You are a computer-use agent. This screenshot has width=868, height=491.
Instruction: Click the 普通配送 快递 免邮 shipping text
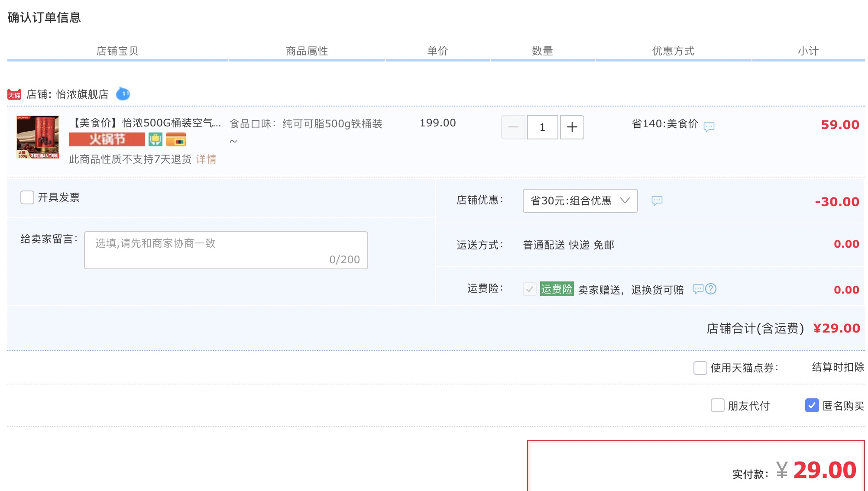coord(569,245)
